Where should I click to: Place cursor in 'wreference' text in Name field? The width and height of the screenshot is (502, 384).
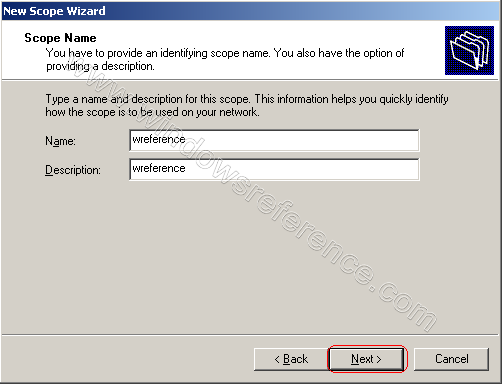pos(159,139)
